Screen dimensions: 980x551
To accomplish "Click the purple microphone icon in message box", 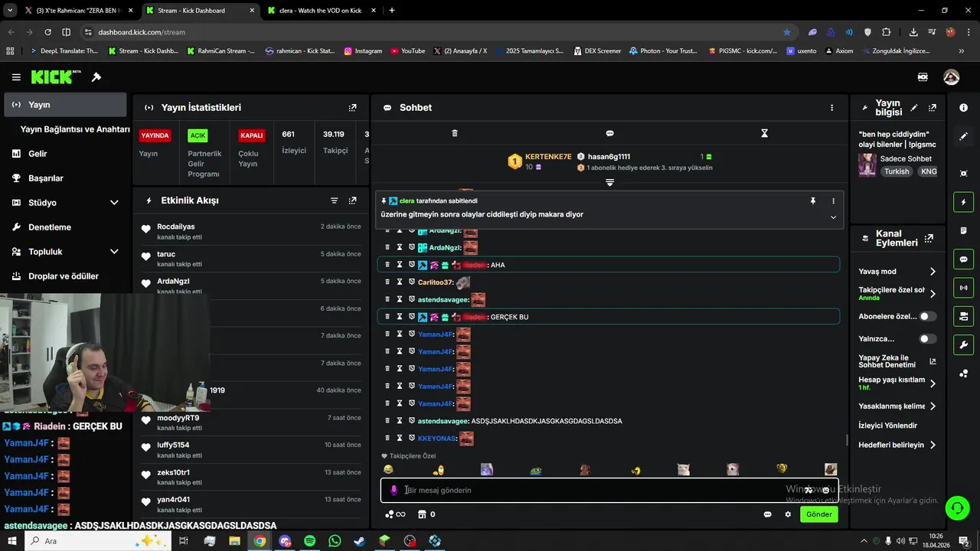I will click(394, 491).
